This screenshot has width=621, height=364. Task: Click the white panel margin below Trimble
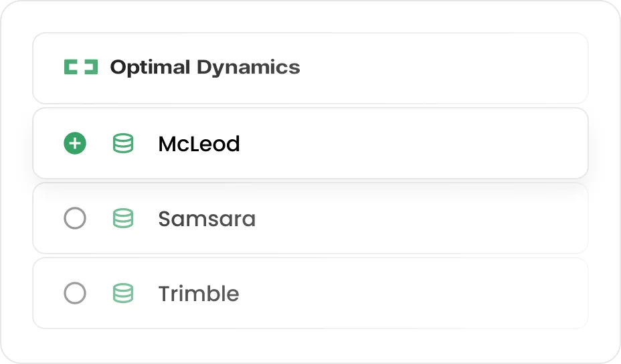(x=310, y=345)
